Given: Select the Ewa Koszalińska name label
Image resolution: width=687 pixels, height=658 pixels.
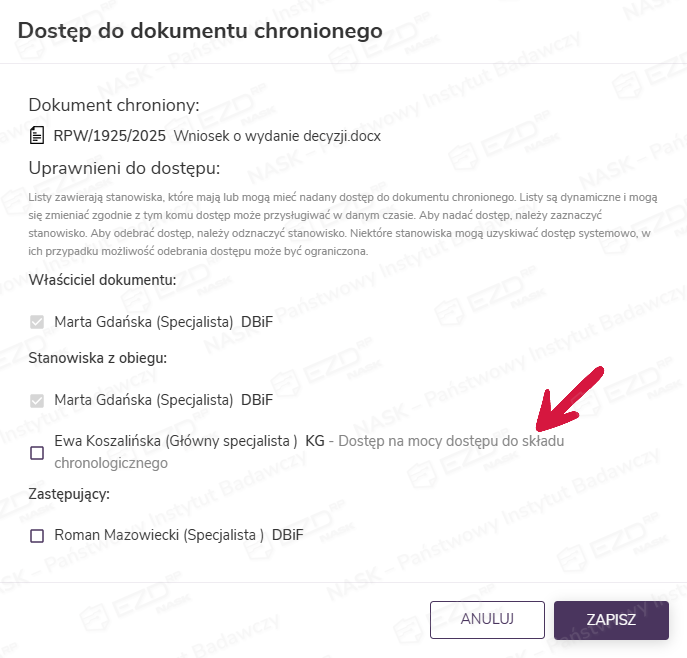Looking at the screenshot, I should 176,440.
